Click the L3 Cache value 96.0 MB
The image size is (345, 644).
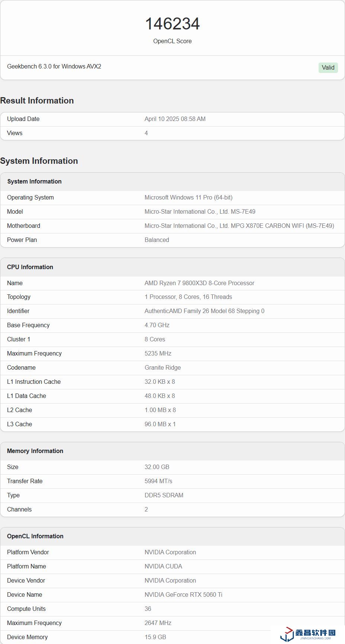pos(160,424)
